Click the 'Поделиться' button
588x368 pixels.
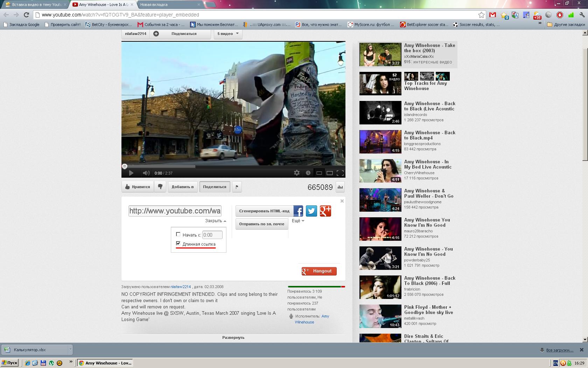pos(215,187)
